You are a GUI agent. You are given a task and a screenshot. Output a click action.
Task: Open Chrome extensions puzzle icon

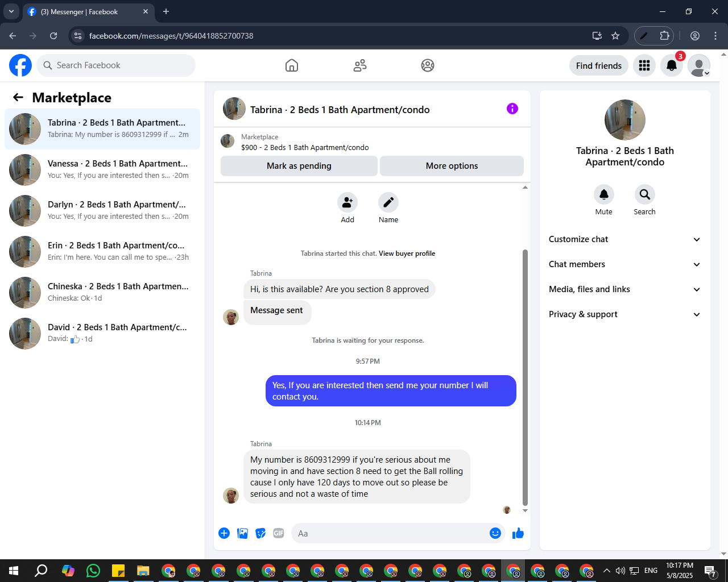(x=664, y=36)
